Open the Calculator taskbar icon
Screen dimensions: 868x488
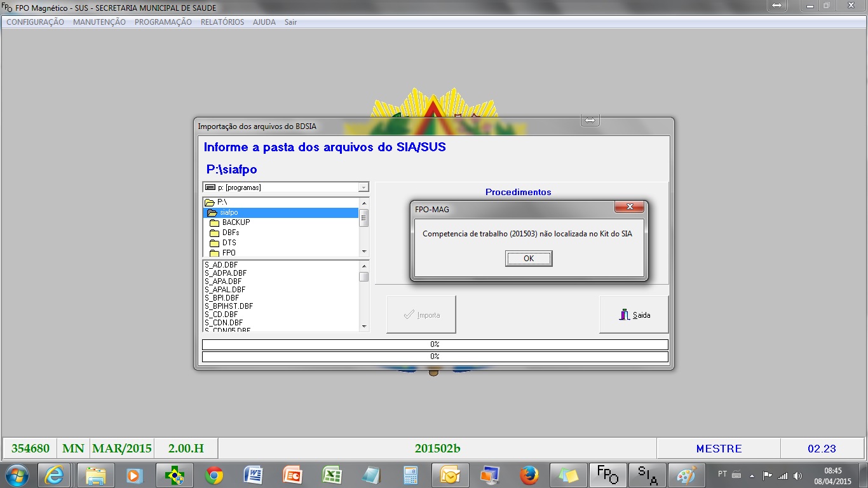coord(410,475)
